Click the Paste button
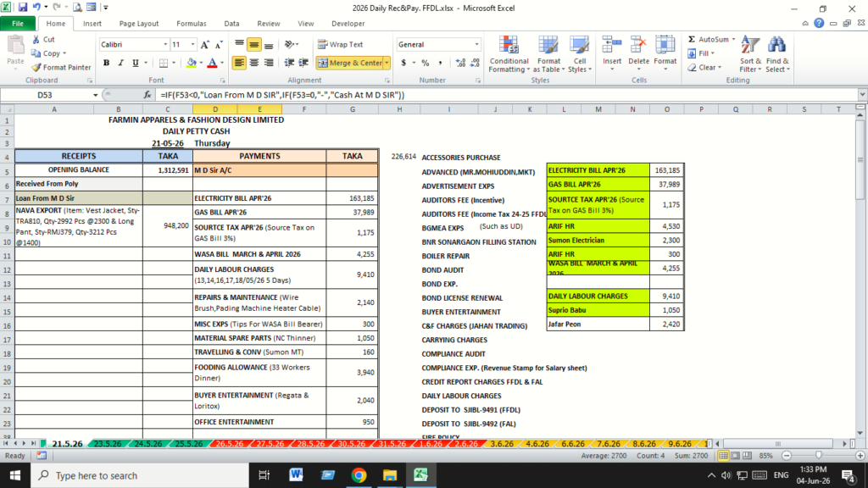 tap(15, 52)
